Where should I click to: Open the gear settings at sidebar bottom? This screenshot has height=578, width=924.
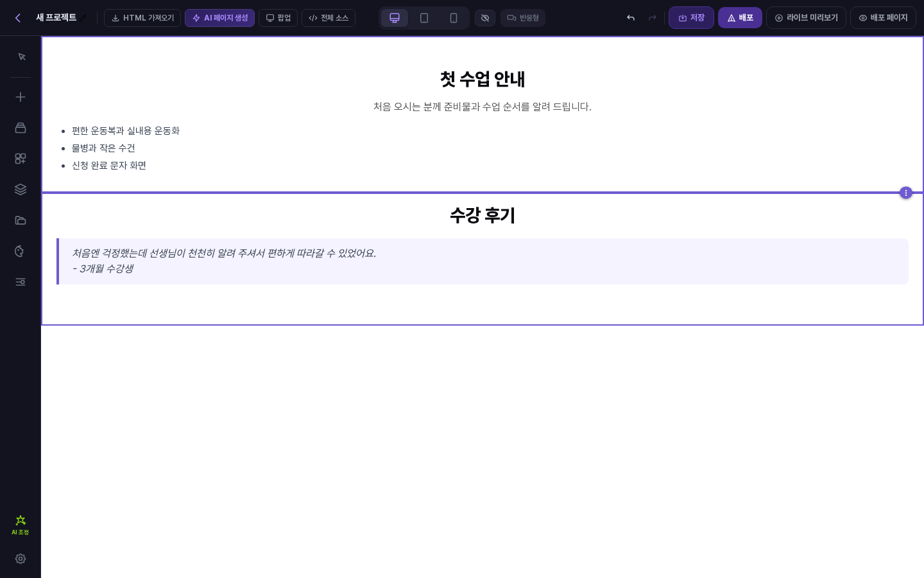click(x=21, y=559)
